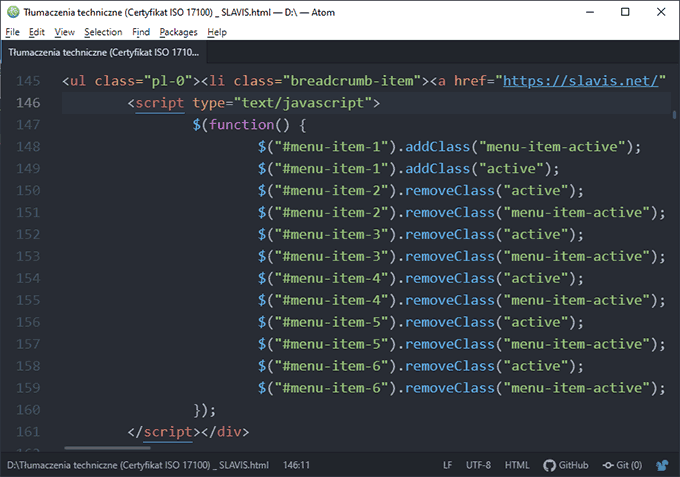Click "#menu-item-4" on line 154
680x477 pixels.
click(331, 278)
